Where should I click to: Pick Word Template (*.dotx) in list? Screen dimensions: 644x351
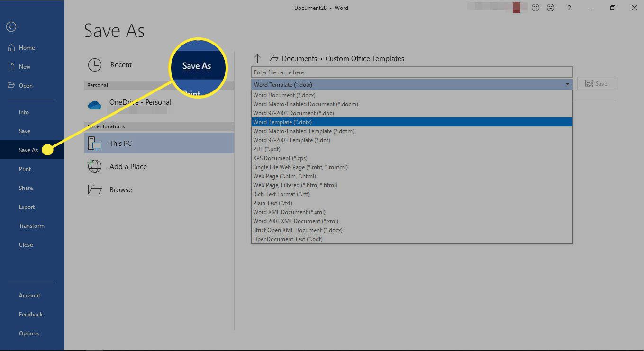coord(412,122)
